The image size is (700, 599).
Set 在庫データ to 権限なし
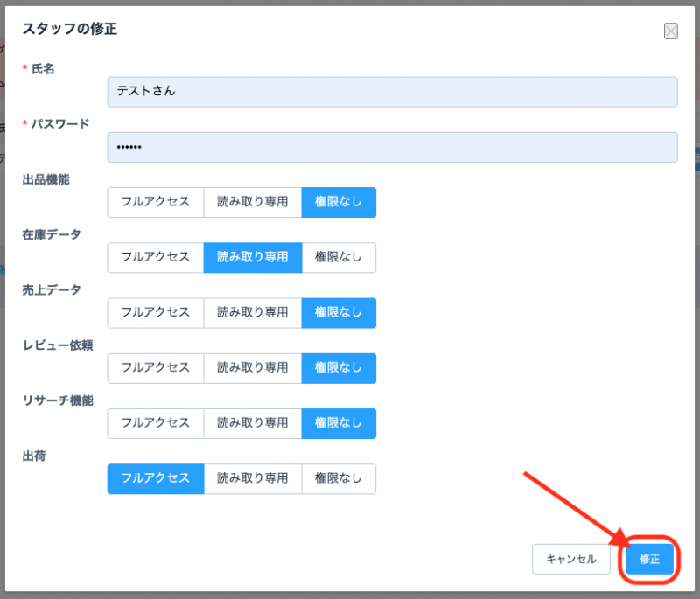click(x=339, y=258)
